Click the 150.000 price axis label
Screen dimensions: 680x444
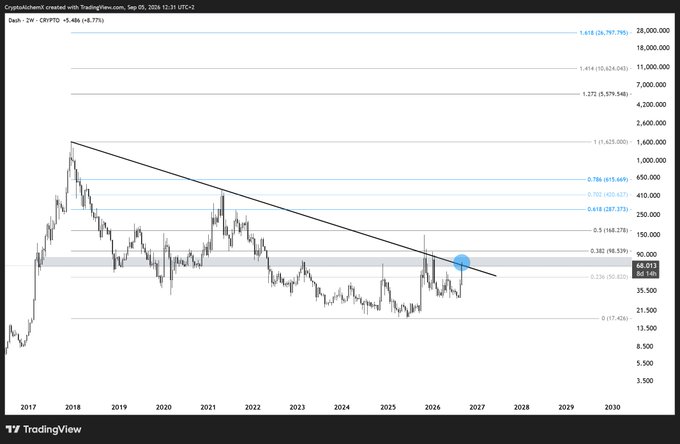pos(648,235)
